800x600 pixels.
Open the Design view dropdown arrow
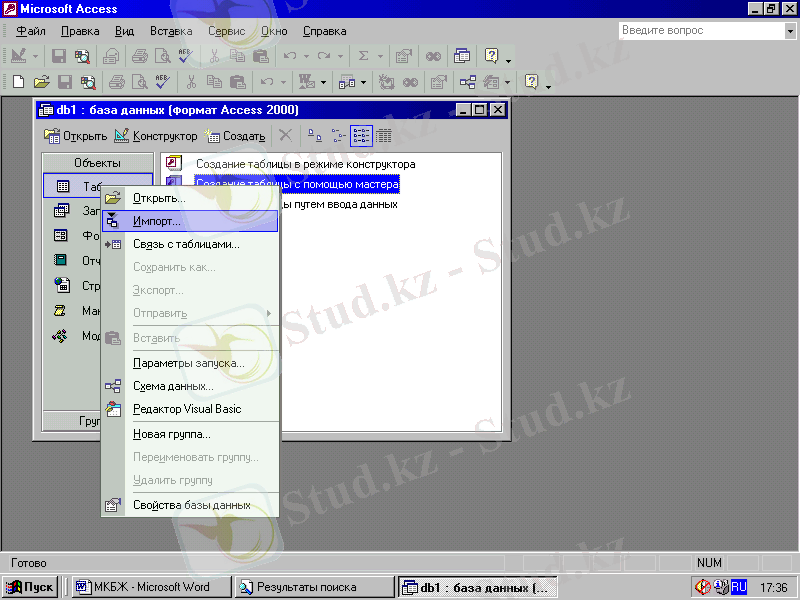click(35, 57)
